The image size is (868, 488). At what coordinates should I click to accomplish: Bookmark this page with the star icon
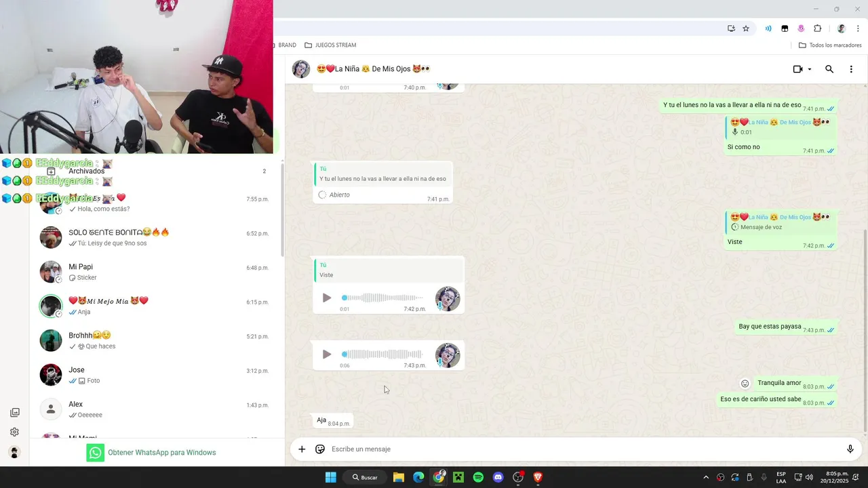click(746, 28)
